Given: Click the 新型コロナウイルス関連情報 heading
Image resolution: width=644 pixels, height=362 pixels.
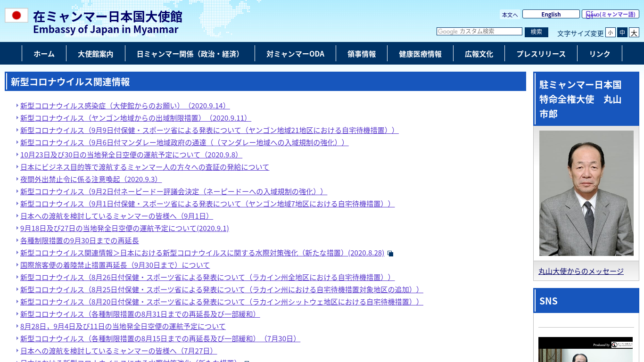Looking at the screenshot, I should [x=265, y=82].
